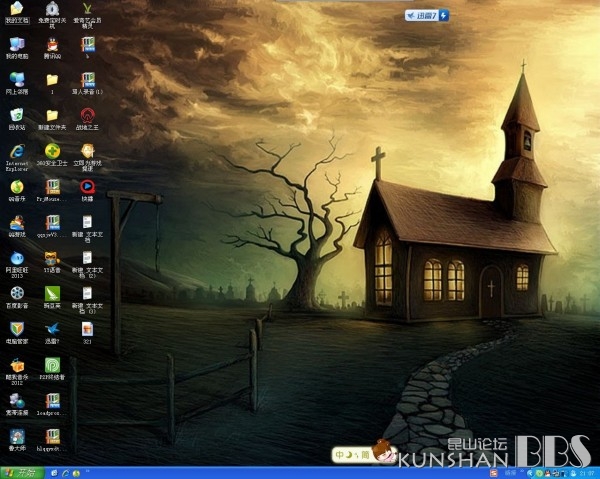The height and width of the screenshot is (479, 600).
Task: Open the 360安全卫士 shortcut
Action: coord(52,155)
